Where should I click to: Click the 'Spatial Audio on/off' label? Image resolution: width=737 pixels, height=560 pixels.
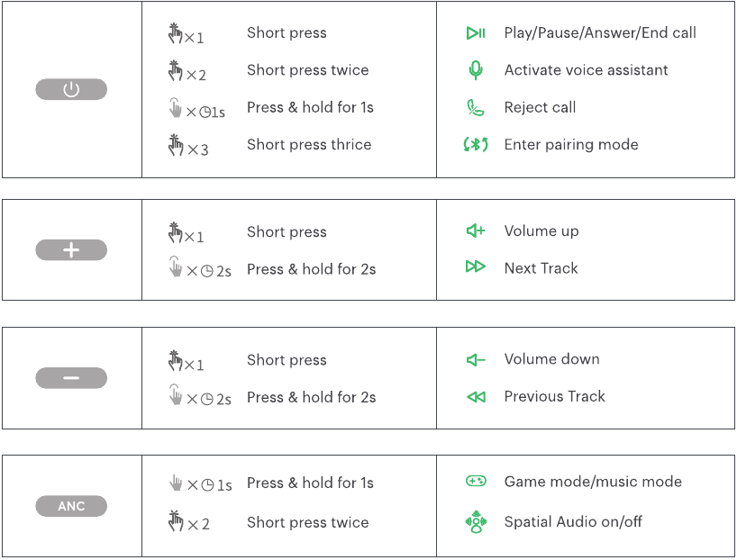coord(573,521)
